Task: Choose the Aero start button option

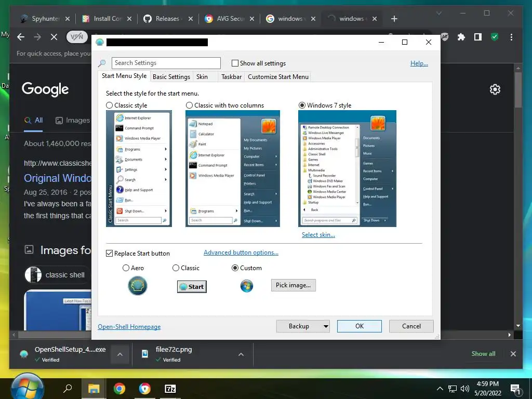Action: click(x=126, y=268)
